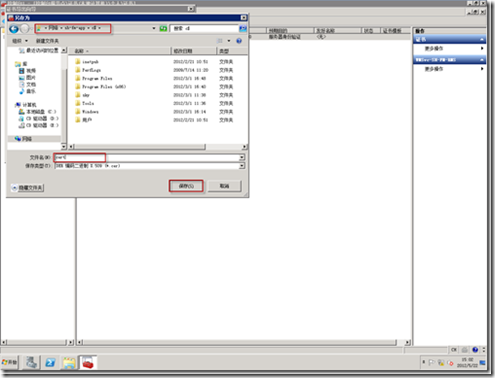
Task: Change the view using the views icon
Action: pyautogui.click(x=220, y=41)
